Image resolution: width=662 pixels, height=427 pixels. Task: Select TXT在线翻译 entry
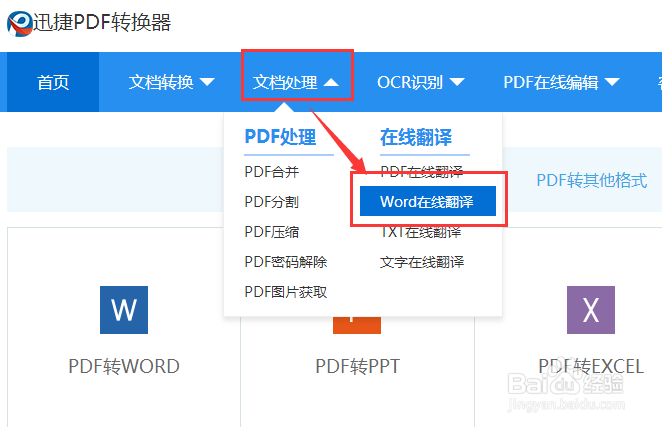coord(421,232)
